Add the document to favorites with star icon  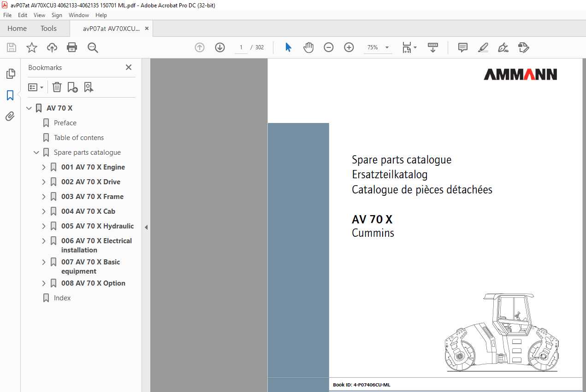click(32, 47)
